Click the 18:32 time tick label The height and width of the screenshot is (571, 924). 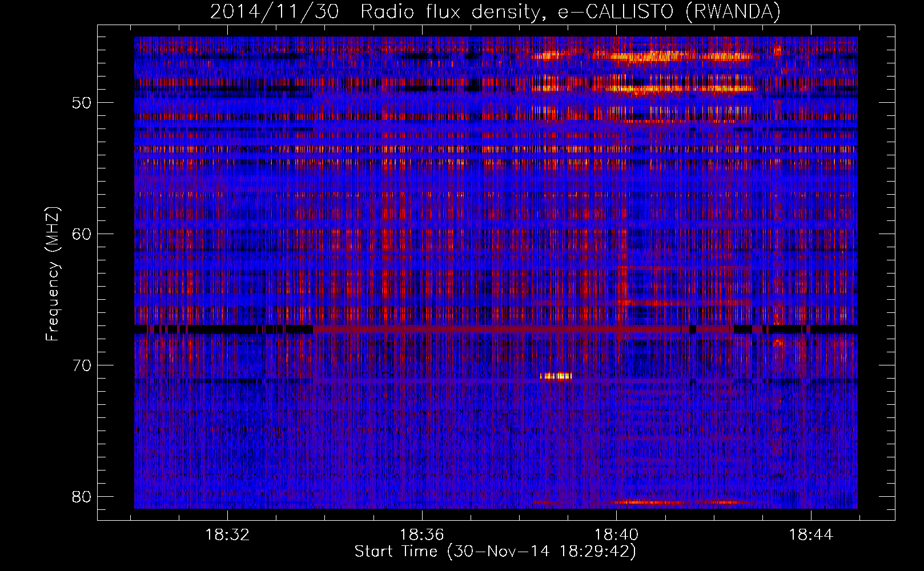227,535
